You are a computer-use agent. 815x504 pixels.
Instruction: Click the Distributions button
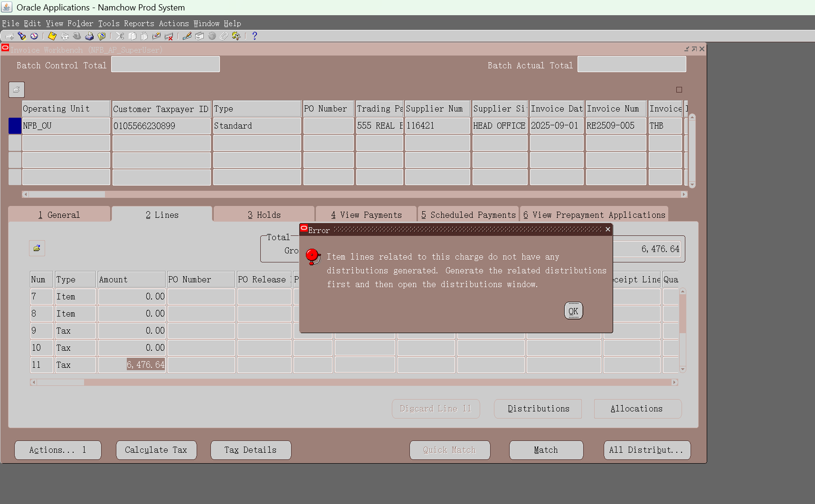tap(538, 409)
